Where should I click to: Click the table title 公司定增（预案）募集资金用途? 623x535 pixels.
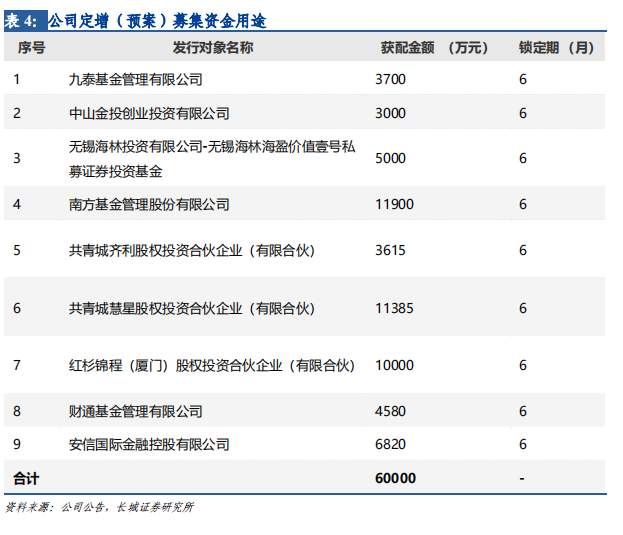[157, 21]
